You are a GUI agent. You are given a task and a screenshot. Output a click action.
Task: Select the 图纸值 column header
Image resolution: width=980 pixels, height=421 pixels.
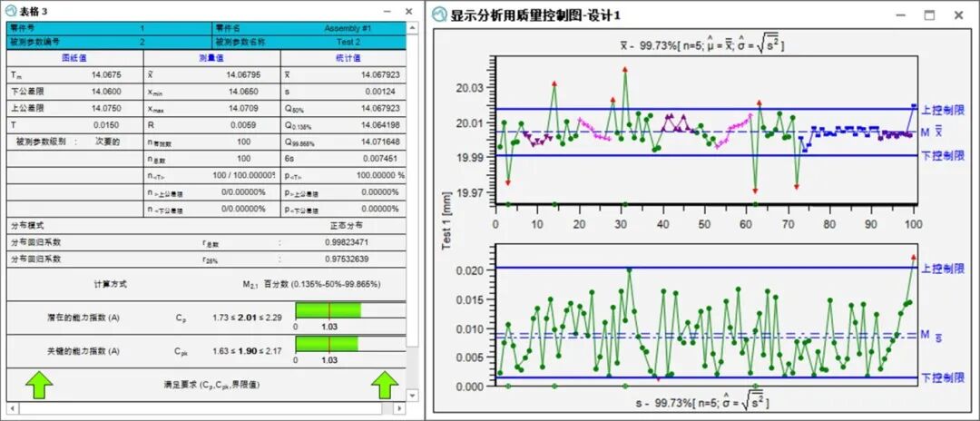point(73,58)
